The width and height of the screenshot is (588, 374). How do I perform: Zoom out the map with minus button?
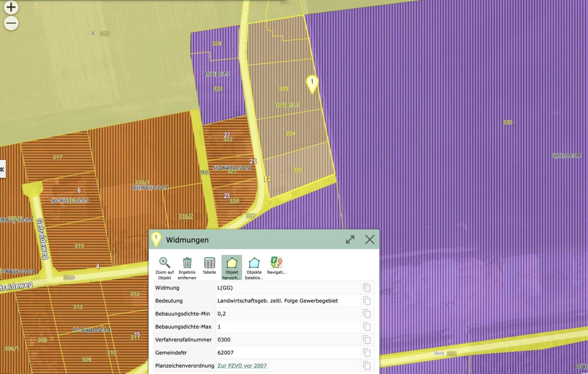(x=11, y=24)
